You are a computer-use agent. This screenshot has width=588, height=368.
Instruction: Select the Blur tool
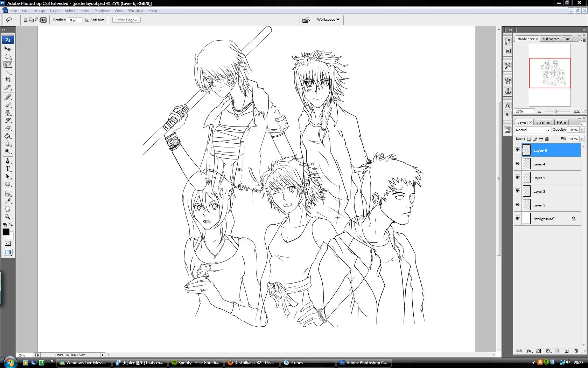click(8, 144)
